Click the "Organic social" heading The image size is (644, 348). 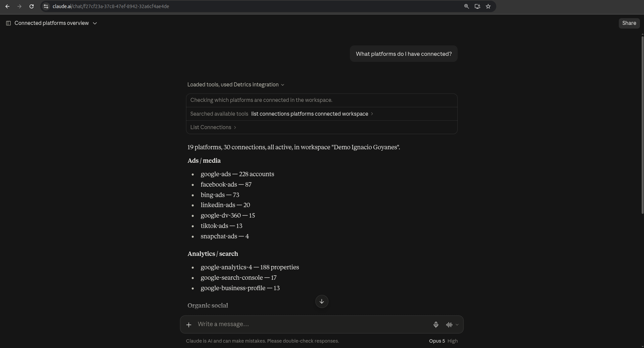point(208,306)
